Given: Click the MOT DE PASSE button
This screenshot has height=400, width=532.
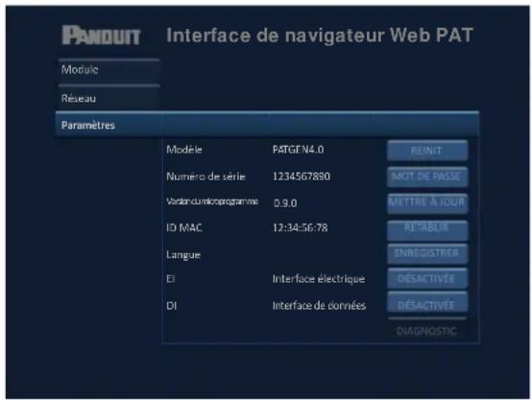Looking at the screenshot, I should (x=427, y=176).
